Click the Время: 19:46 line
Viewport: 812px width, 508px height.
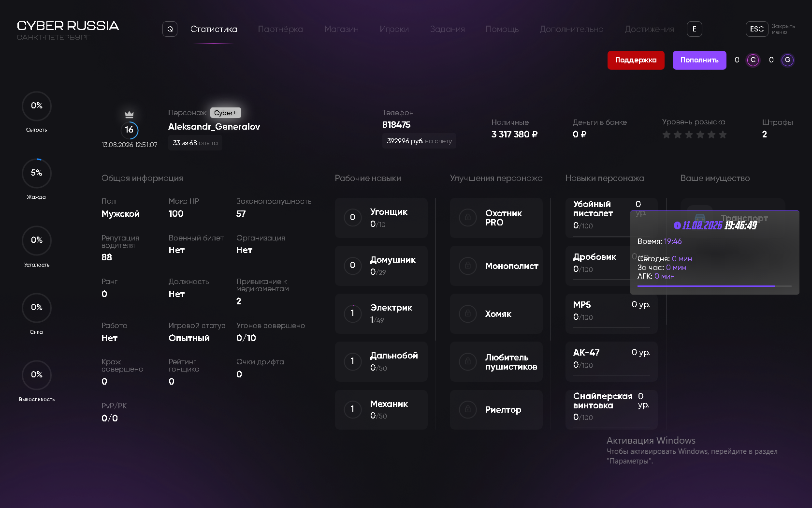(659, 241)
